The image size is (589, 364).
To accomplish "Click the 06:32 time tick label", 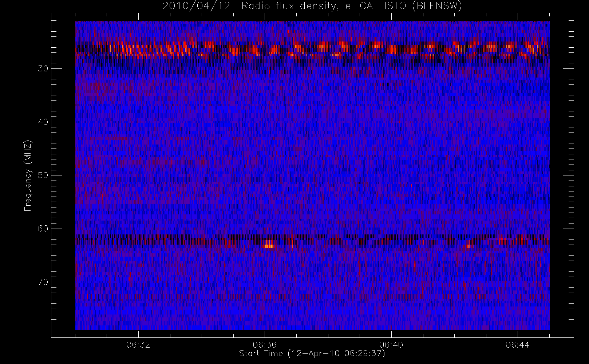I will pos(138,345).
